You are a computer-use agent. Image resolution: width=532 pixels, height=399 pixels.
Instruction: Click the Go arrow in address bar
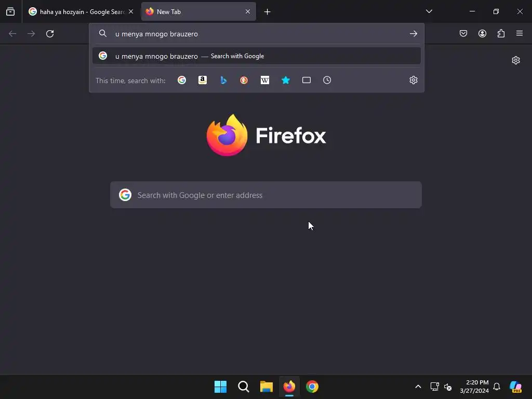[413, 34]
